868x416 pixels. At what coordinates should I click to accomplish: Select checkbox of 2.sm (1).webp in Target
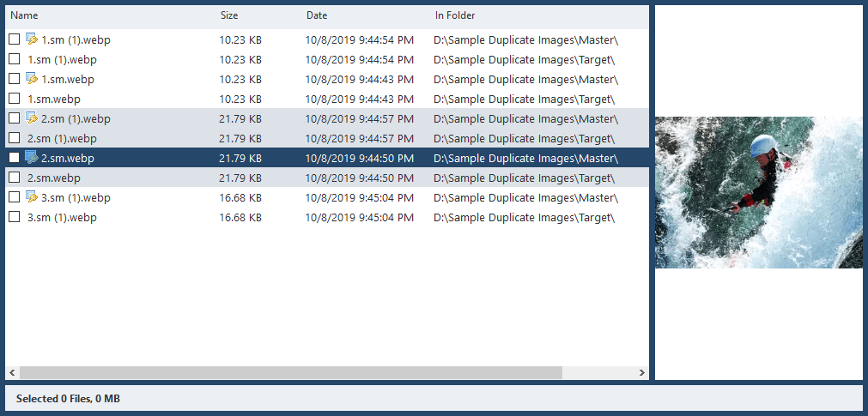(x=15, y=138)
